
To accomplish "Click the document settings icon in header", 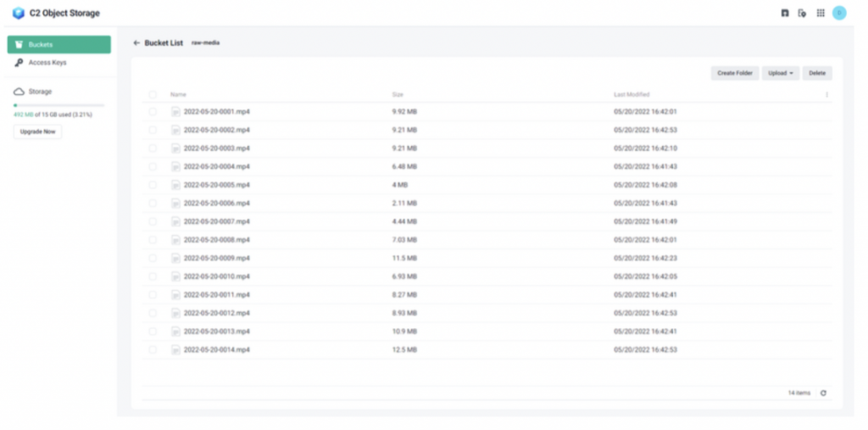I will (802, 13).
